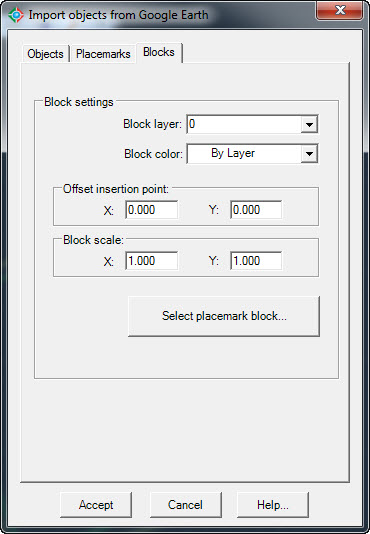Click the Block color label text
370x534 pixels.
153,154
